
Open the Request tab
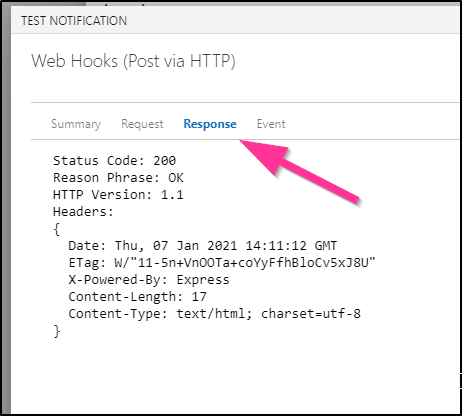(x=142, y=124)
